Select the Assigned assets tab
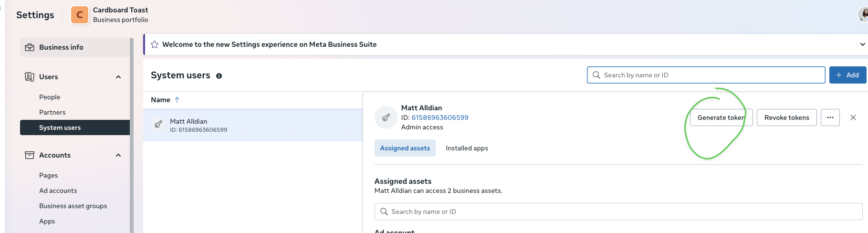 point(405,148)
